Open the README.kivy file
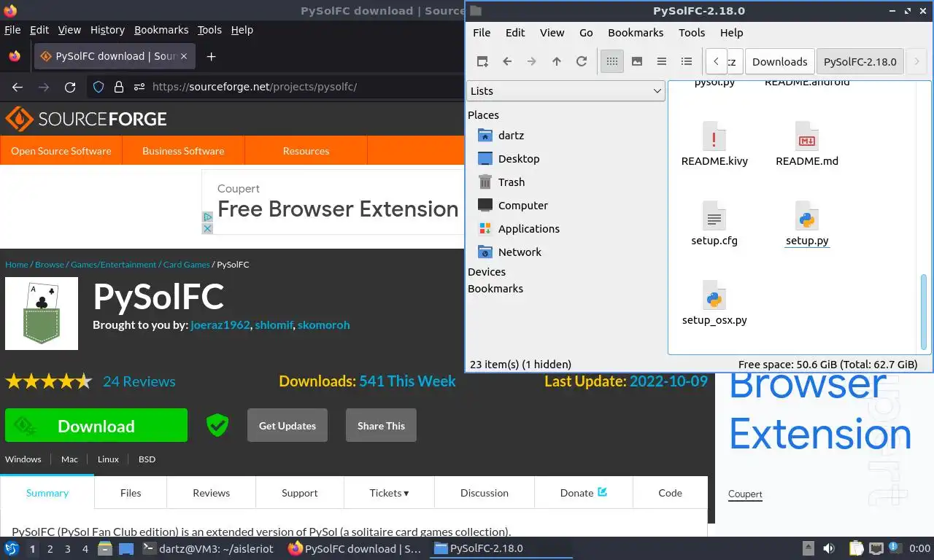This screenshot has height=560, width=934. click(714, 144)
